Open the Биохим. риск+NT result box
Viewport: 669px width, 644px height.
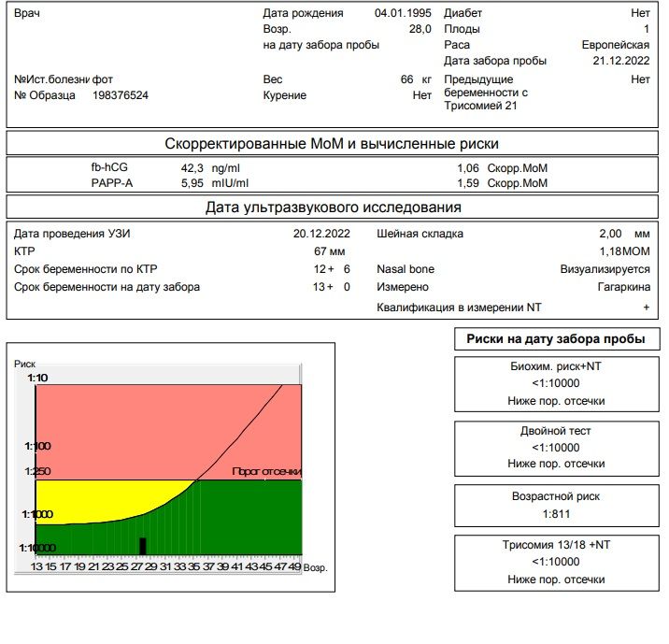click(x=556, y=384)
